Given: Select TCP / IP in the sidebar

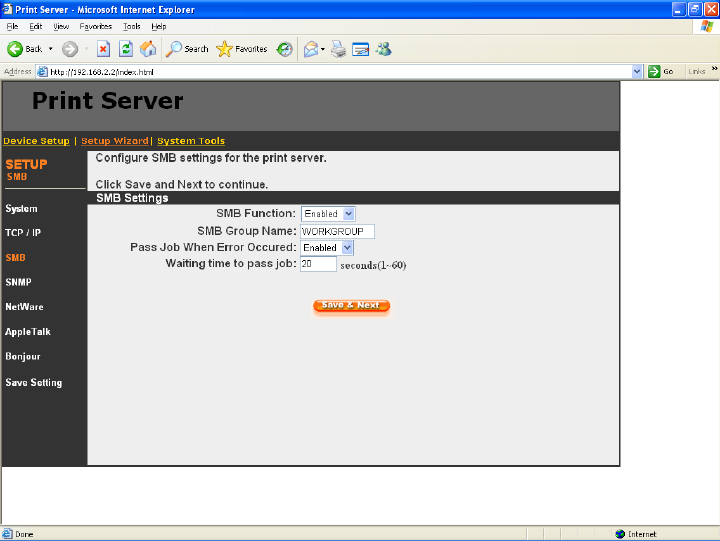Looking at the screenshot, I should pyautogui.click(x=23, y=232).
